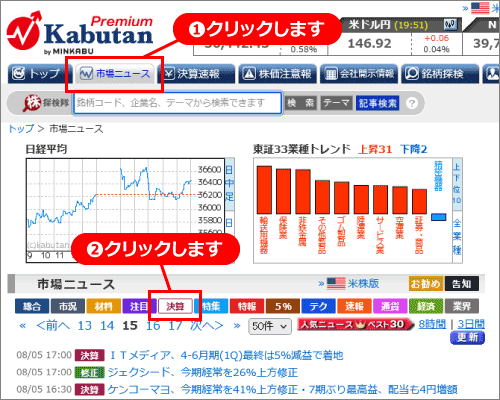Jump to first page with « arrow
The height and width of the screenshot is (400, 500).
pos(23,325)
